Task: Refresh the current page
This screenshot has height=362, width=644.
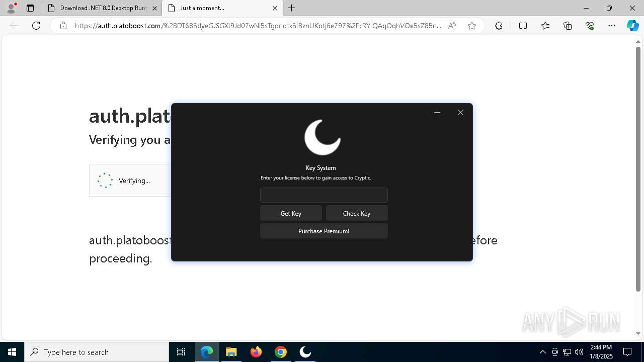Action: (36, 26)
